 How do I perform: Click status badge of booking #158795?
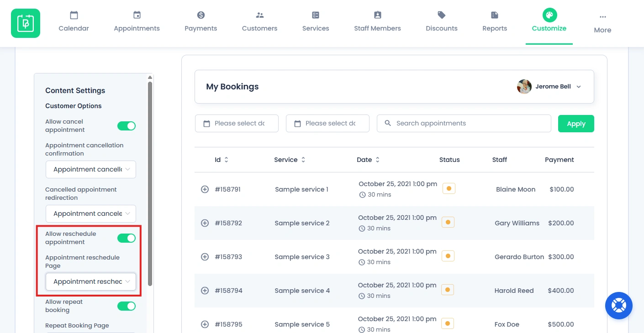click(x=448, y=323)
